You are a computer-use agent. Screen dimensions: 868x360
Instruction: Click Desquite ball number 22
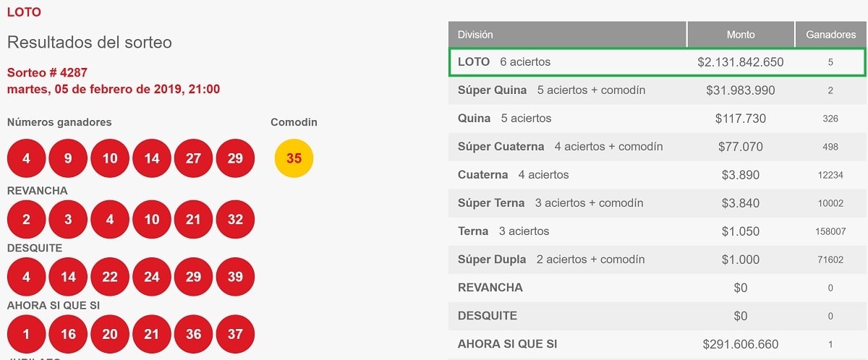pyautogui.click(x=110, y=277)
